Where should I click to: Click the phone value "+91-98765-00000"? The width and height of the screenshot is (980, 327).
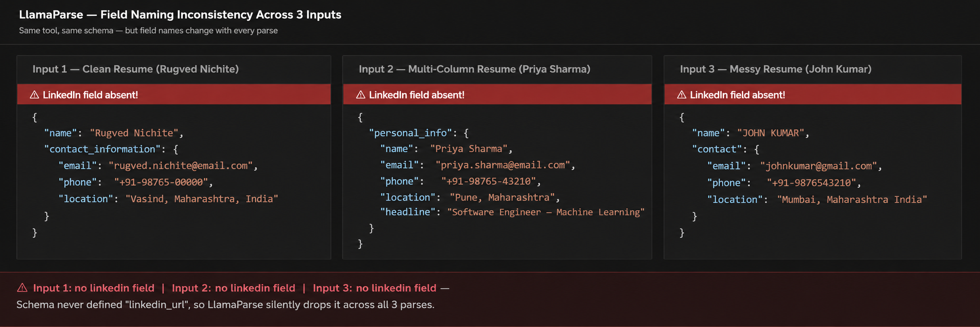point(161,182)
